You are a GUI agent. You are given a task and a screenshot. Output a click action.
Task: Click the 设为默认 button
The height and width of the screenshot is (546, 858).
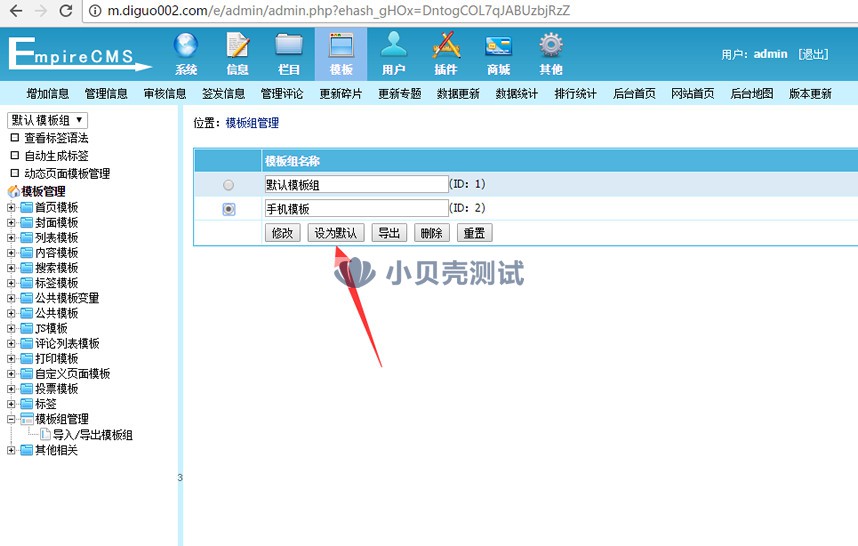[x=335, y=233]
